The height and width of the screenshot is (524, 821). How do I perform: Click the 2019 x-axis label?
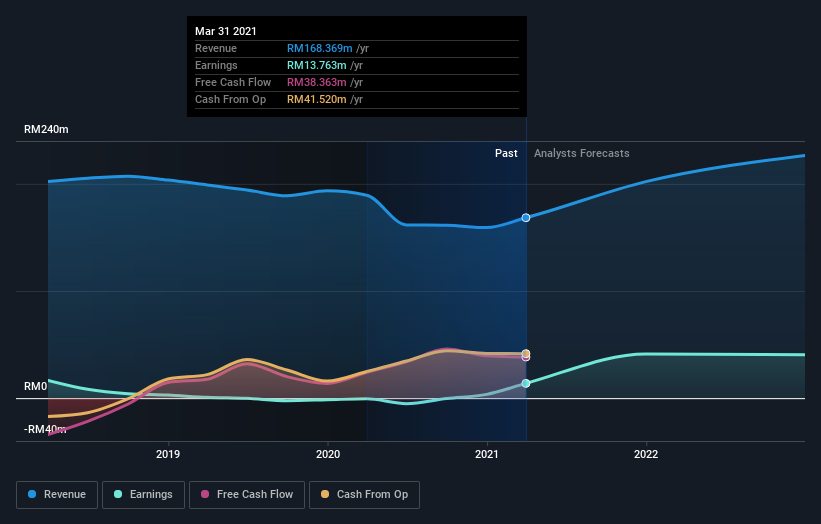(x=168, y=454)
